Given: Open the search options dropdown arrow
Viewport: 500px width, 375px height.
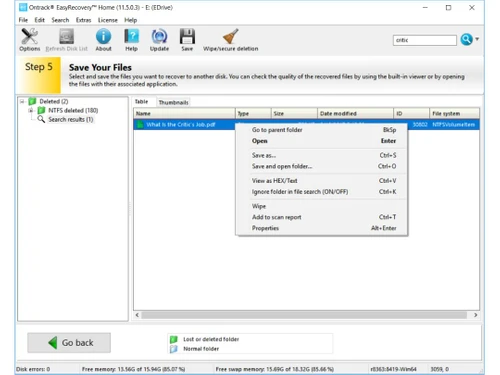Looking at the screenshot, I should (477, 39).
